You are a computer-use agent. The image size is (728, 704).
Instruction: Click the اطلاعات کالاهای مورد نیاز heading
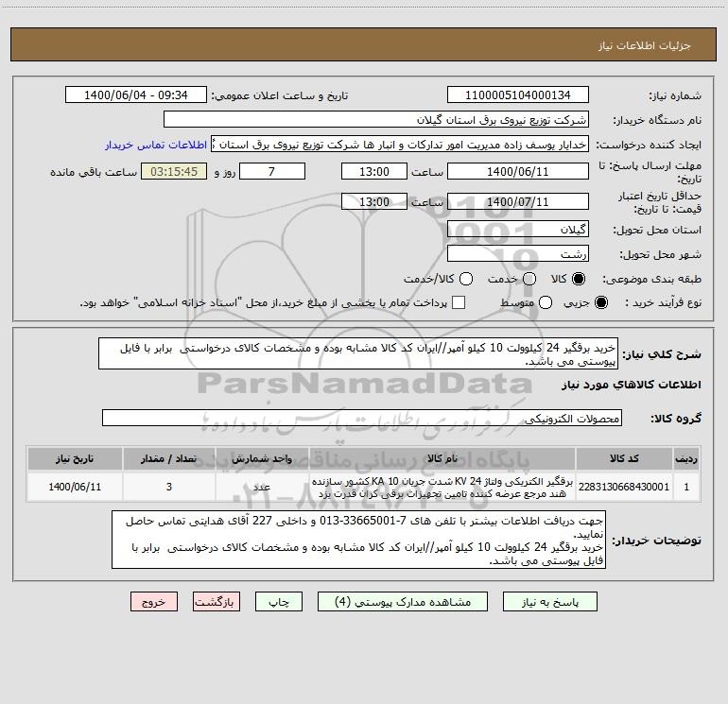(632, 385)
